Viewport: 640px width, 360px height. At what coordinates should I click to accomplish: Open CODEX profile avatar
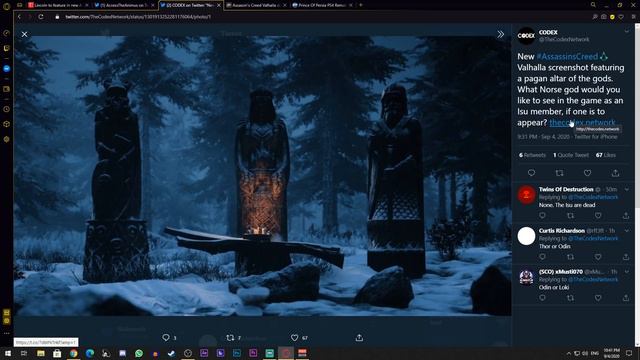(x=526, y=36)
